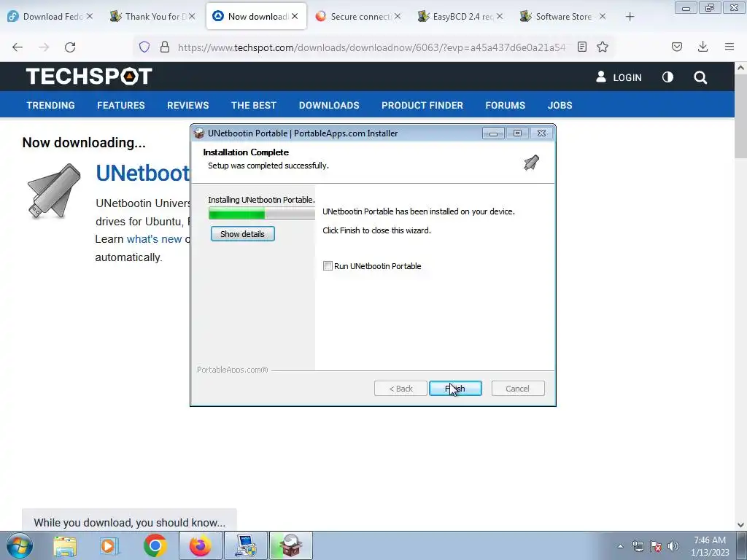Open THE BEST menu
Screen dimensions: 747x560
click(253, 105)
